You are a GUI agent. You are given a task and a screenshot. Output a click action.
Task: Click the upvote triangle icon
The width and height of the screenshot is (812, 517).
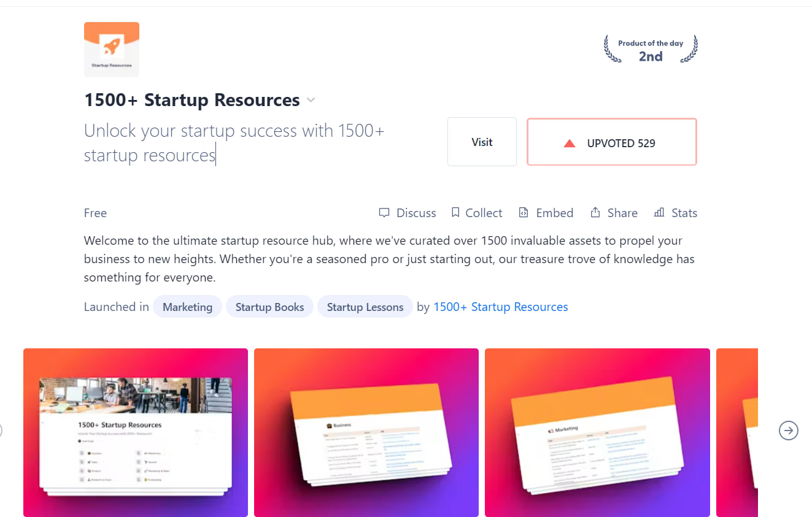[570, 144]
